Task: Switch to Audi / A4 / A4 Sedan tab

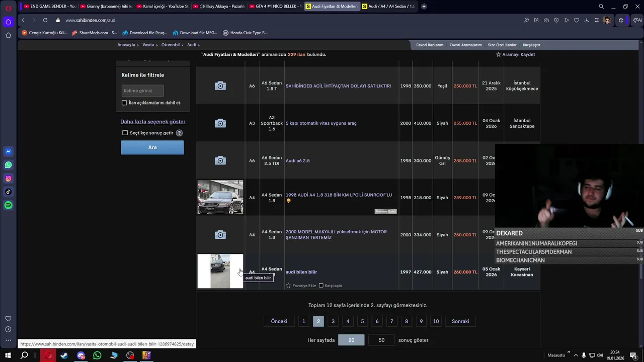Action: (388, 7)
